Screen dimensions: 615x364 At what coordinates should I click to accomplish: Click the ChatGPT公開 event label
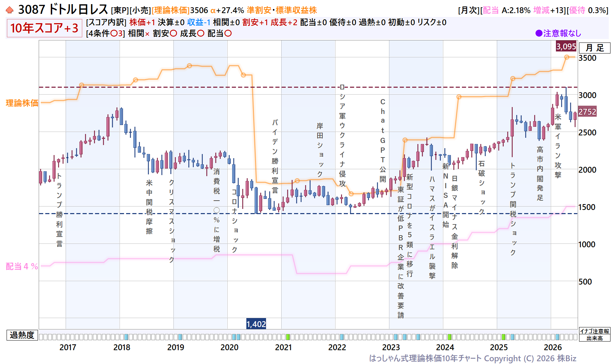pyautogui.click(x=383, y=140)
